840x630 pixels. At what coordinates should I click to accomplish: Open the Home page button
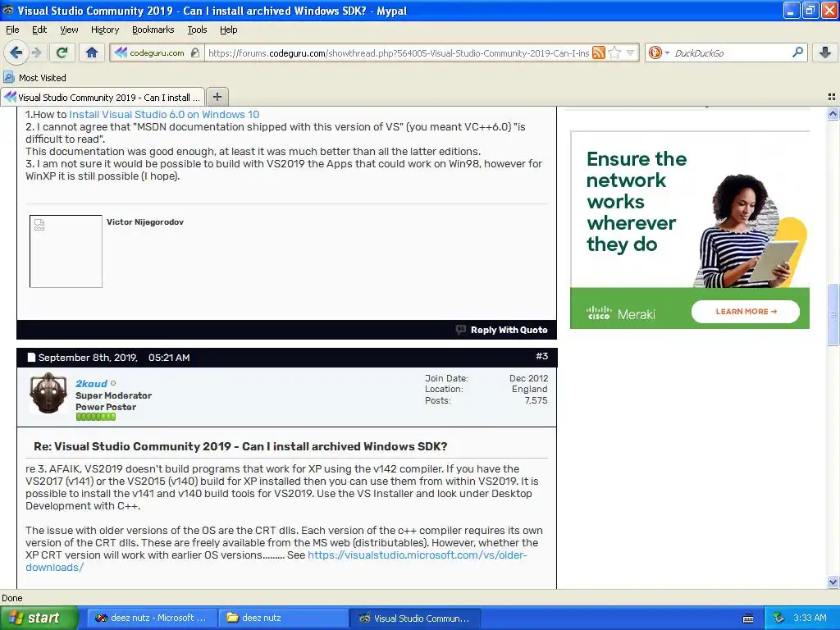(92, 52)
